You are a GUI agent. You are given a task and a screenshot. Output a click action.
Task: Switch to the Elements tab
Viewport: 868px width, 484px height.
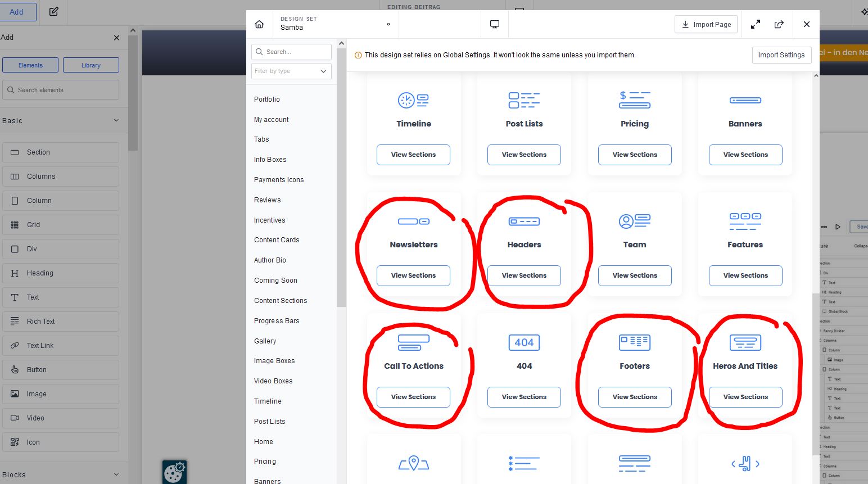[x=30, y=65]
